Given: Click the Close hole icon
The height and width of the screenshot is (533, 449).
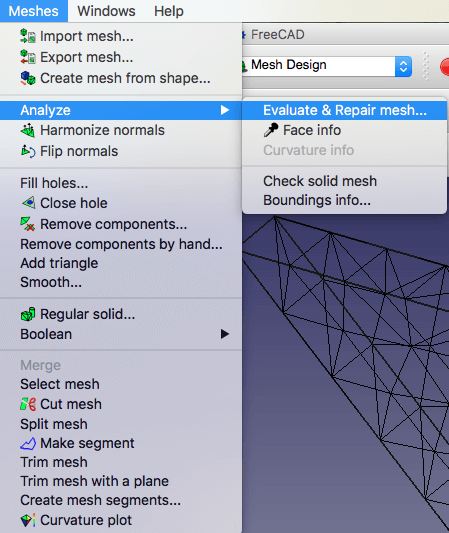Looking at the screenshot, I should click(x=28, y=203).
